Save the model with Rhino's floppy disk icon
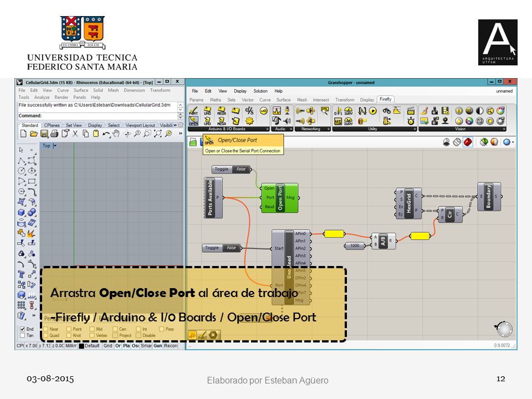This screenshot has width=532, height=399. coord(44,134)
